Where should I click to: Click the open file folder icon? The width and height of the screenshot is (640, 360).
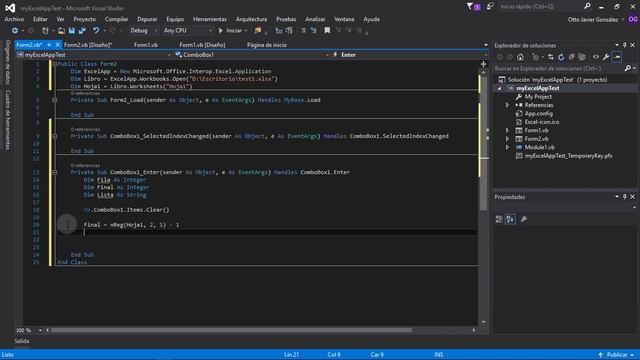(x=61, y=31)
